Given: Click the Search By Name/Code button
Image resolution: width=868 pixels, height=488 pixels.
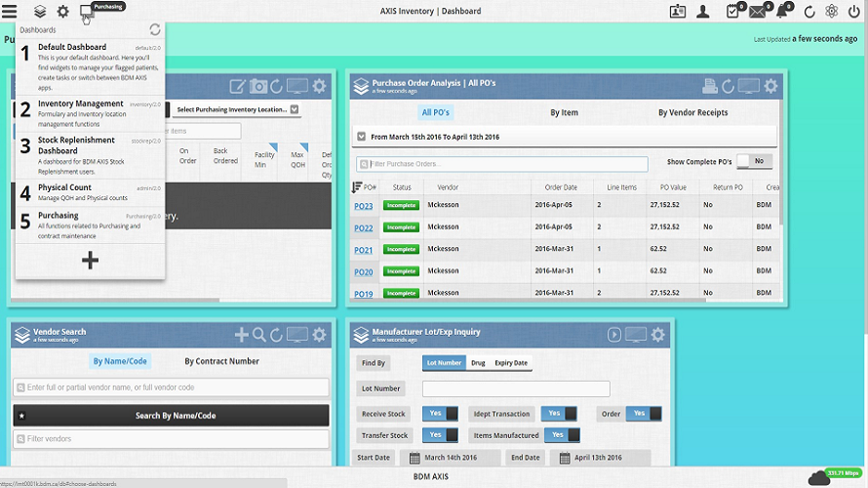Looking at the screenshot, I should click(171, 416).
